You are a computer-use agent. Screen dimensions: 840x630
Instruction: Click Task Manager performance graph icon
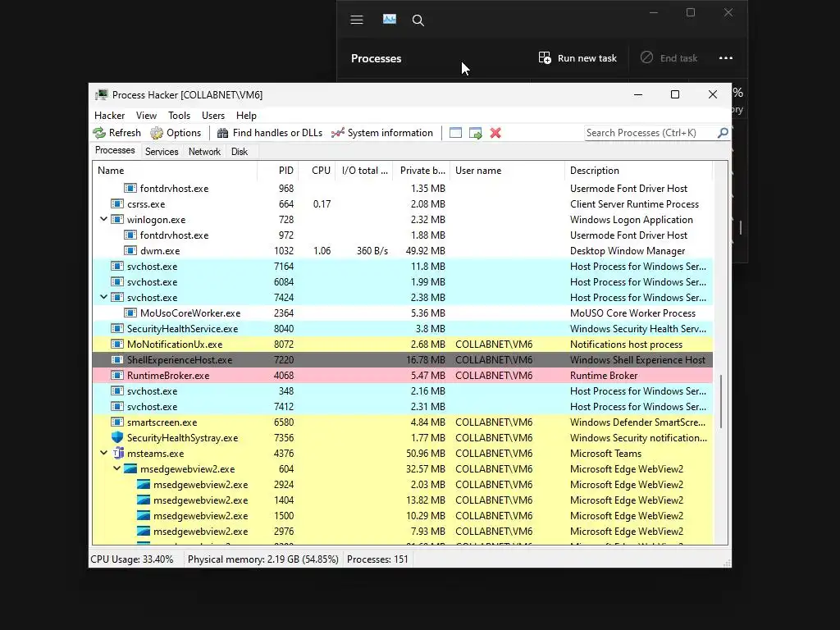[x=390, y=20]
